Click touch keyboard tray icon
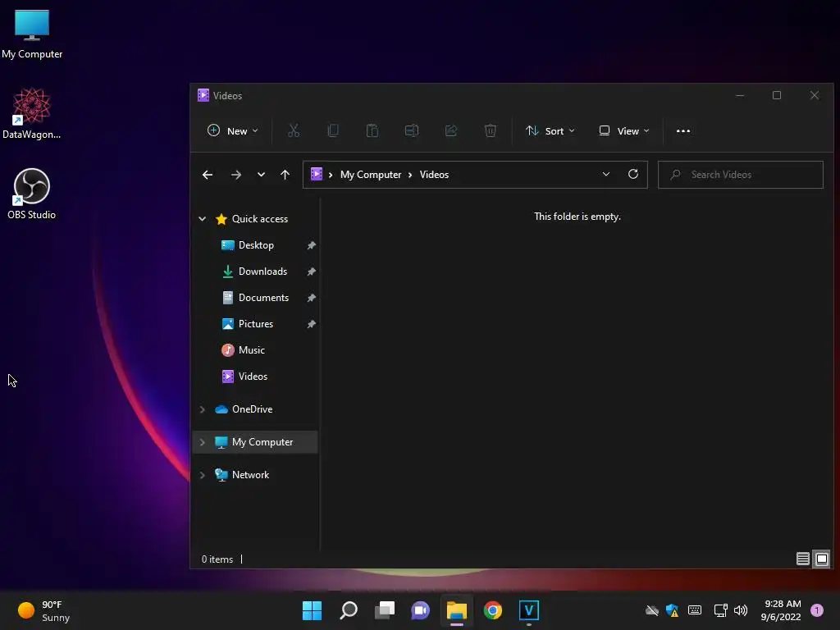Screen dimensions: 840x630 695,610
